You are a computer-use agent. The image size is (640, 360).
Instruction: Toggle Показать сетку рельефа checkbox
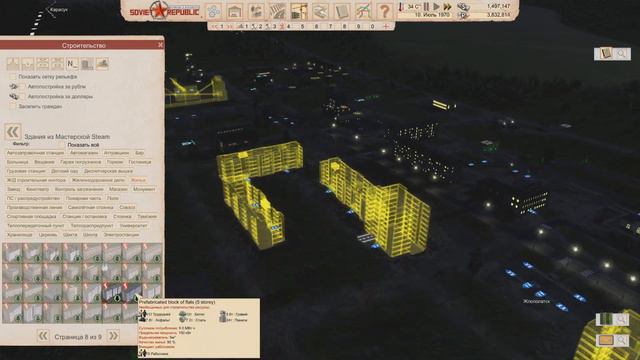pyautogui.click(x=13, y=76)
